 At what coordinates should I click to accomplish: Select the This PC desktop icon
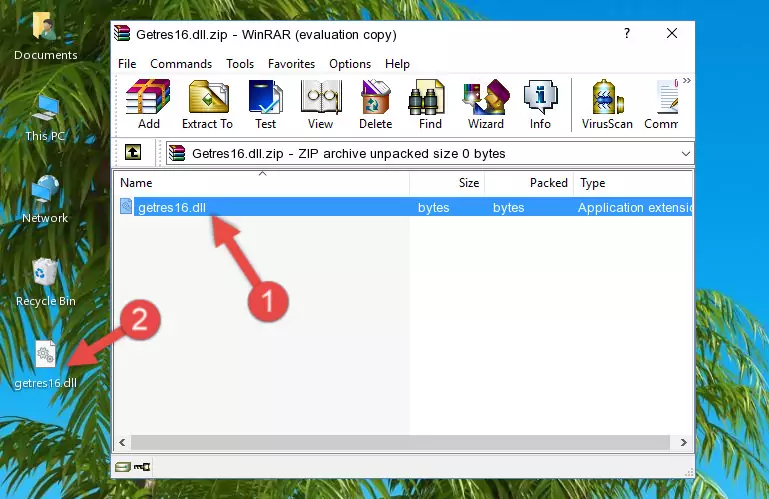(x=45, y=118)
